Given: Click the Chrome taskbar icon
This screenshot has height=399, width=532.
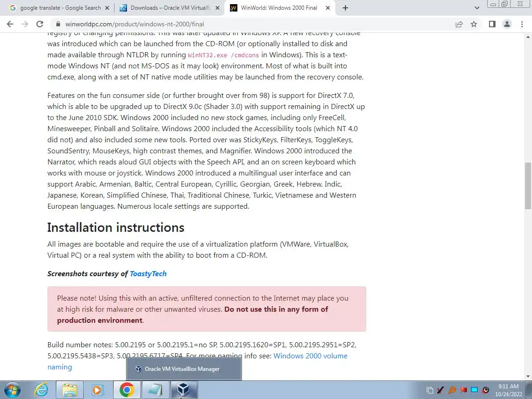Looking at the screenshot, I should point(127,390).
